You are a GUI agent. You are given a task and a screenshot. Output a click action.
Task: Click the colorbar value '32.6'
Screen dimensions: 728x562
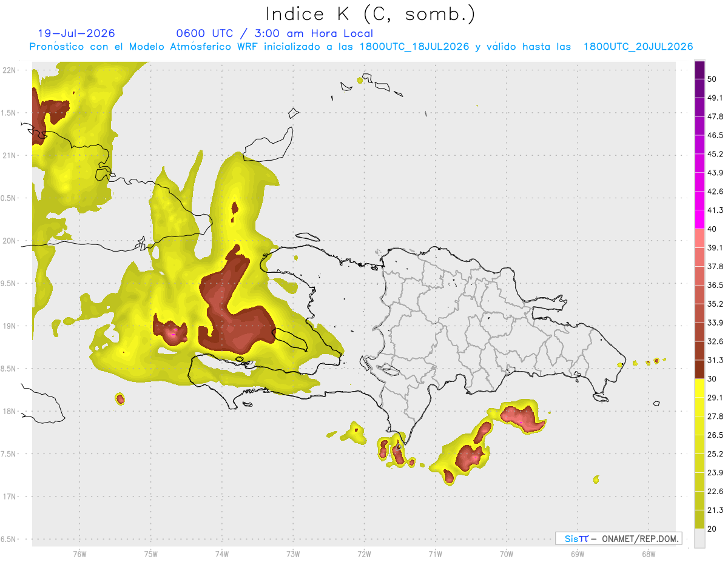pos(715,341)
